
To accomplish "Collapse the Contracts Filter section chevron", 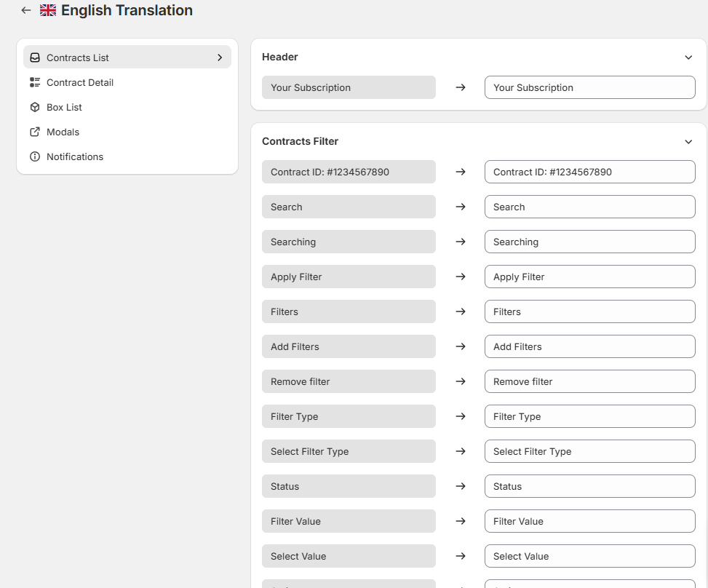I will tap(688, 142).
